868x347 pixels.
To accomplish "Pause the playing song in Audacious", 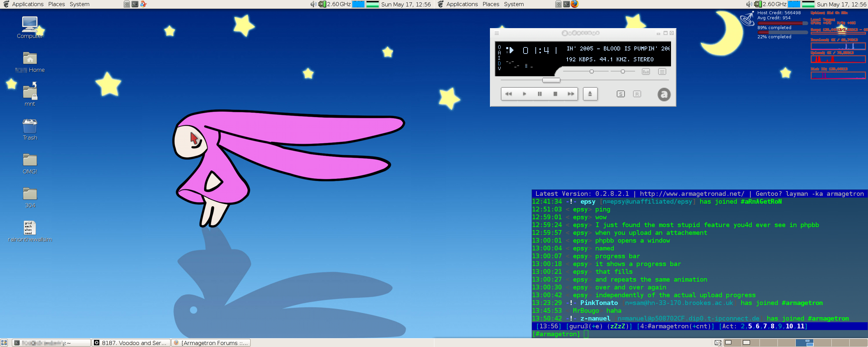I will (539, 94).
